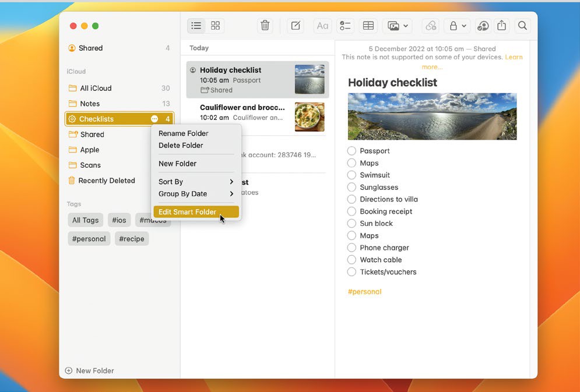Click New Folder at sidebar bottom

(x=90, y=370)
